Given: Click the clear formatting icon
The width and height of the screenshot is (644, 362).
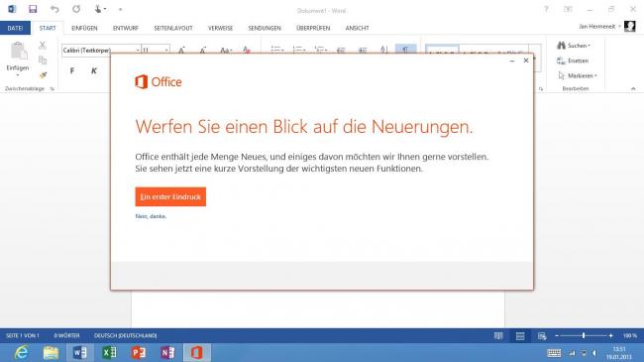Looking at the screenshot, I should (x=247, y=51).
